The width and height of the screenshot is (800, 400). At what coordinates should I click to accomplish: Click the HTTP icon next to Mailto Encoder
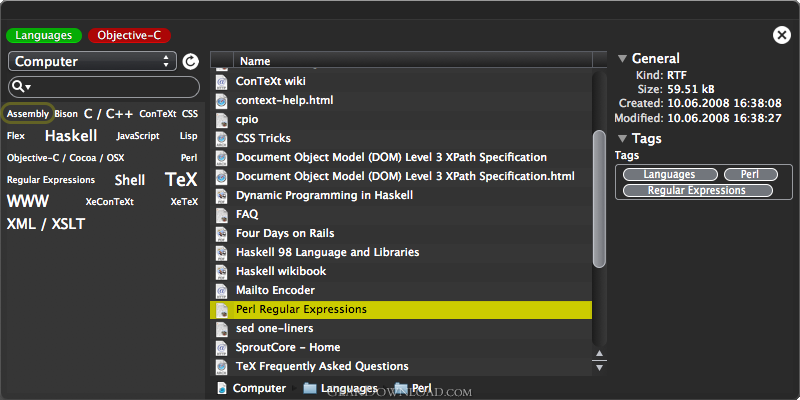pos(221,291)
